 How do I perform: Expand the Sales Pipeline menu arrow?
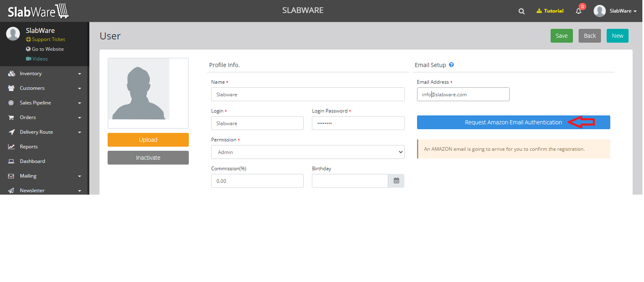point(80,103)
